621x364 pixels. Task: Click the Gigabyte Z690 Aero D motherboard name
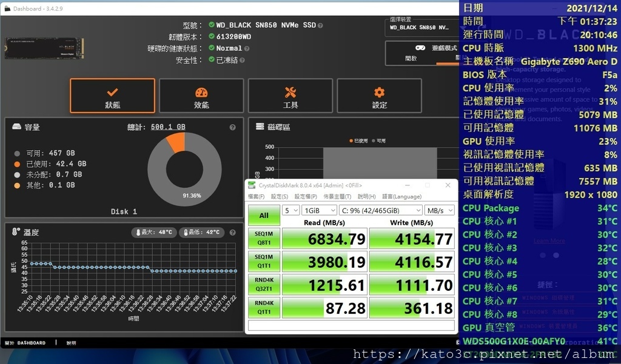[569, 62]
